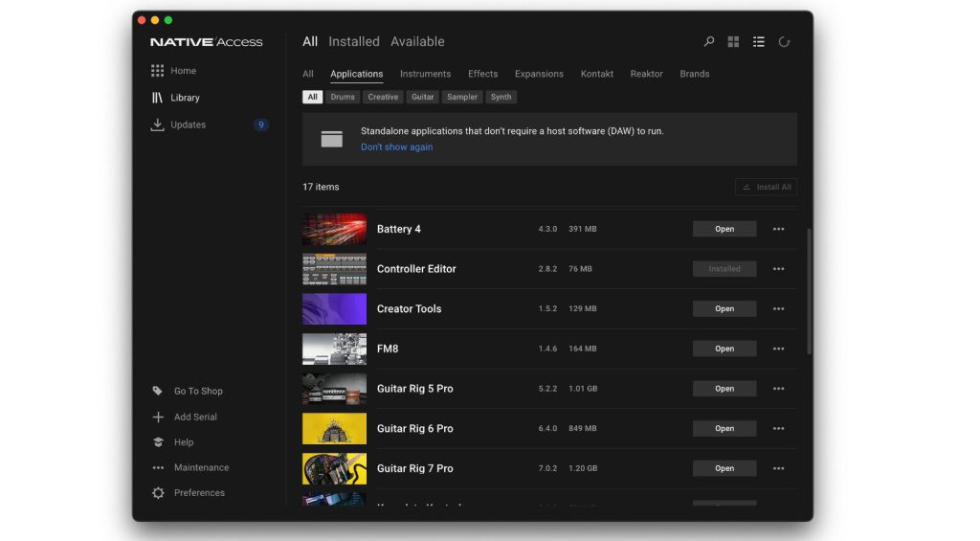Select the Creative filter chip
Image resolution: width=980 pixels, height=541 pixels.
[383, 97]
